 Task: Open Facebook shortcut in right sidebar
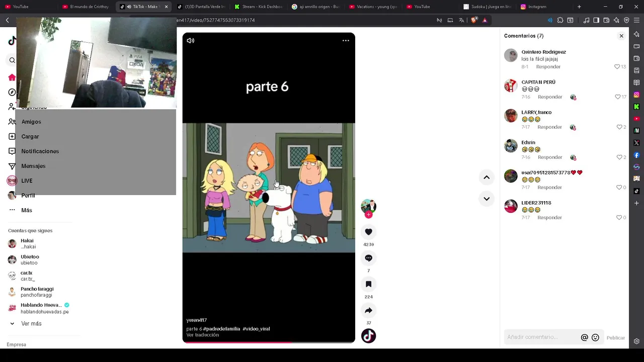point(636,155)
